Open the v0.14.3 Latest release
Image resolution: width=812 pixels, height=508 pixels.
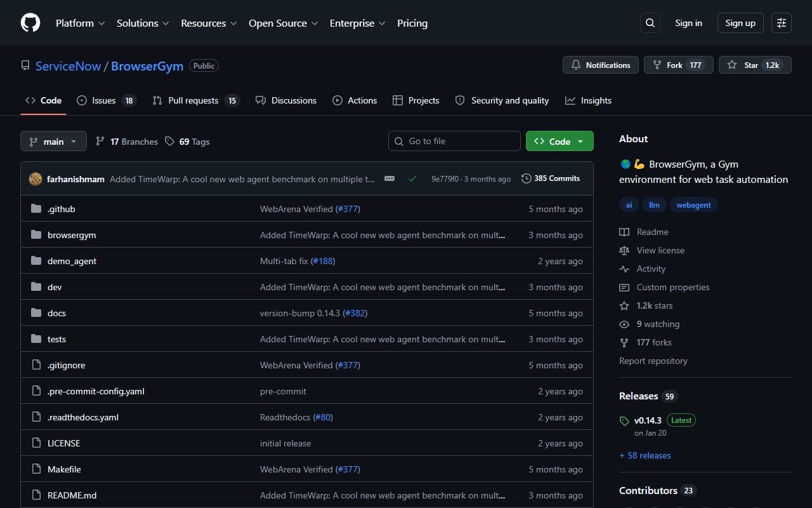click(657, 425)
